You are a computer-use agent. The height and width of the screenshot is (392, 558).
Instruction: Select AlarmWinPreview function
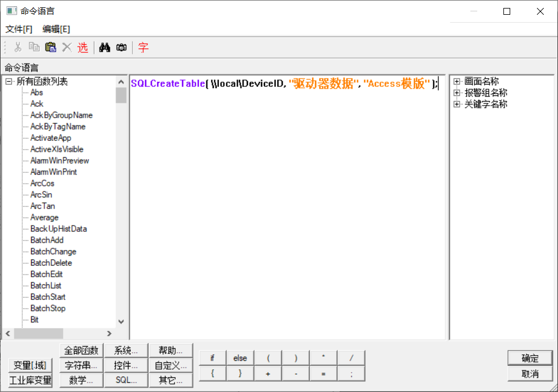(60, 161)
